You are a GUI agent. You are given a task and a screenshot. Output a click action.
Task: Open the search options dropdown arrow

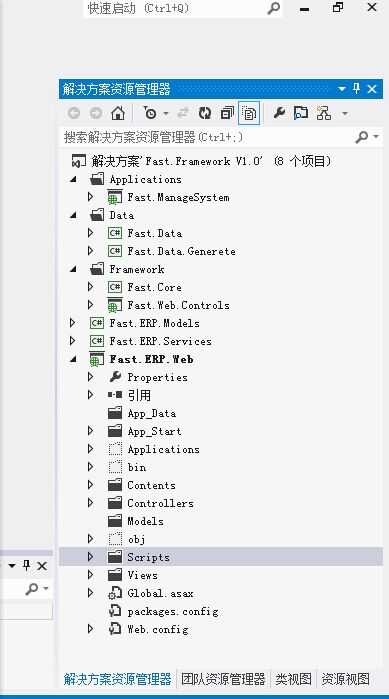(376, 137)
